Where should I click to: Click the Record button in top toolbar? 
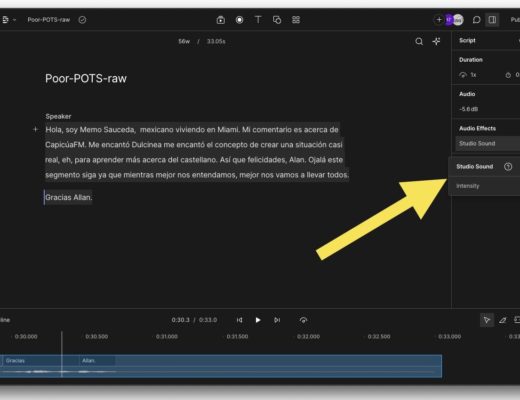click(x=239, y=20)
